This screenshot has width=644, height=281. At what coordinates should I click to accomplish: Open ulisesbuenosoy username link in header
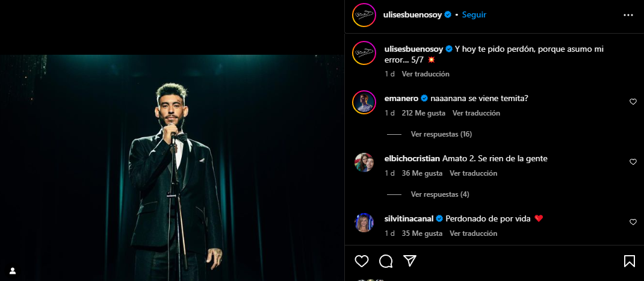pyautogui.click(x=413, y=15)
